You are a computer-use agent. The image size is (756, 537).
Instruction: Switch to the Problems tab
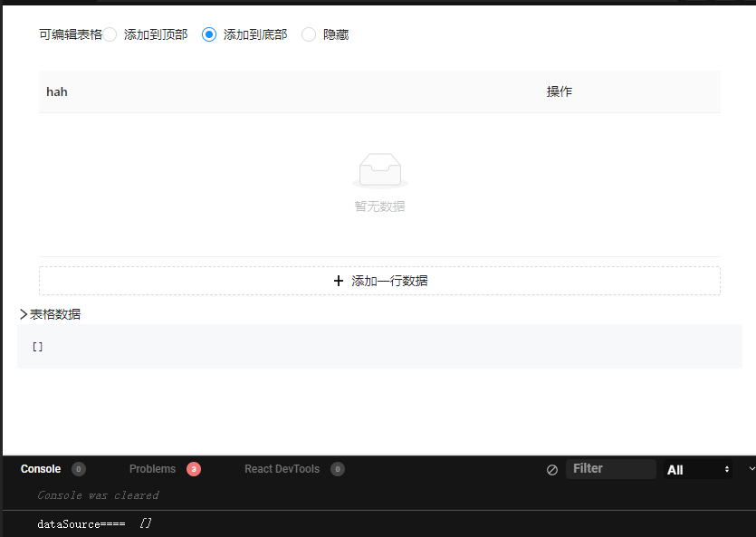152,469
